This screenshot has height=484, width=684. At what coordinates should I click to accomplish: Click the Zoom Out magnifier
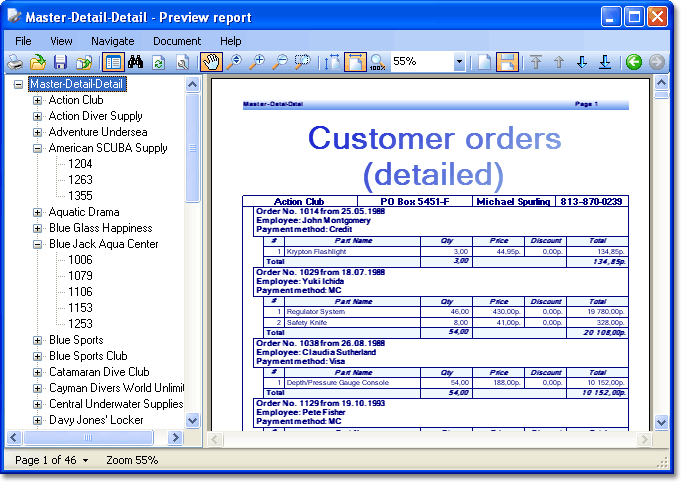point(280,62)
